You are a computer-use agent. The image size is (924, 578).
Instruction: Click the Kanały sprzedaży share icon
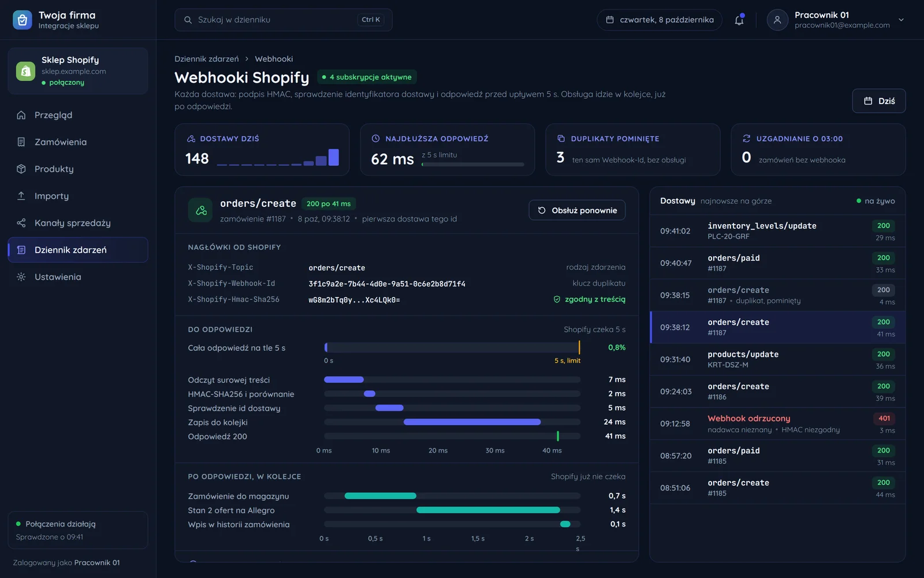tap(21, 223)
